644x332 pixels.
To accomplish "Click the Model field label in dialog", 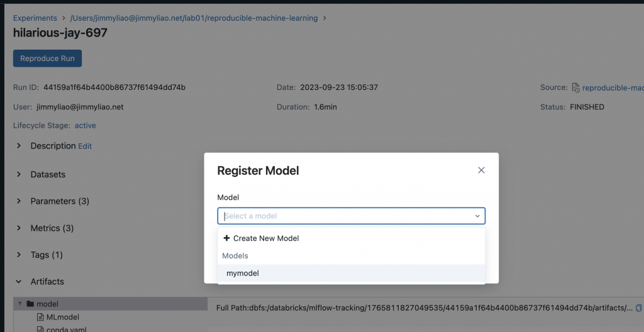I will [228, 197].
